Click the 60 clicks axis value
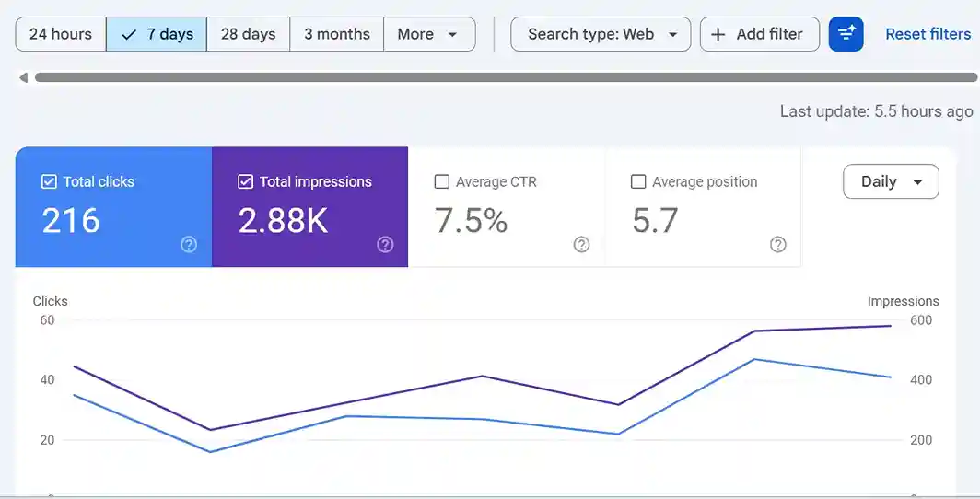This screenshot has width=980, height=499. point(47,320)
